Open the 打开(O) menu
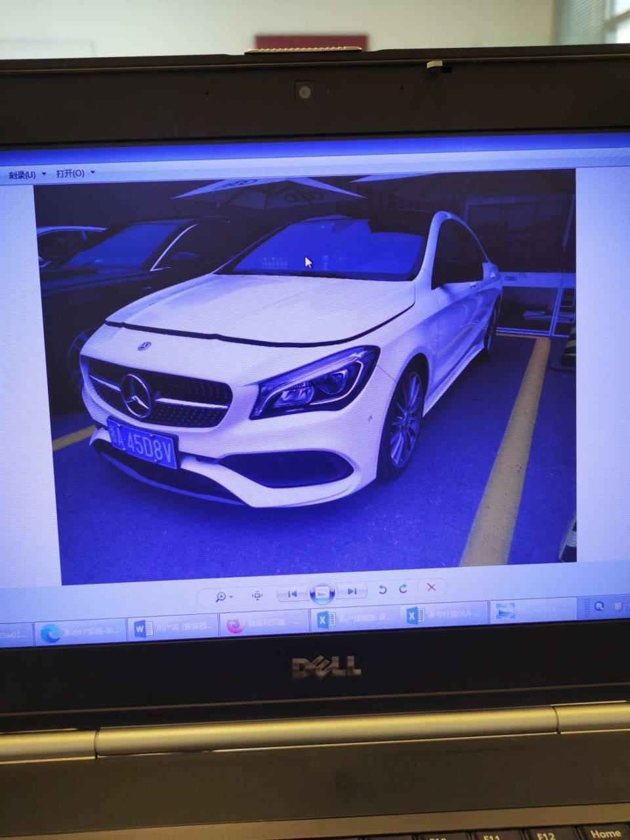 coord(70,173)
